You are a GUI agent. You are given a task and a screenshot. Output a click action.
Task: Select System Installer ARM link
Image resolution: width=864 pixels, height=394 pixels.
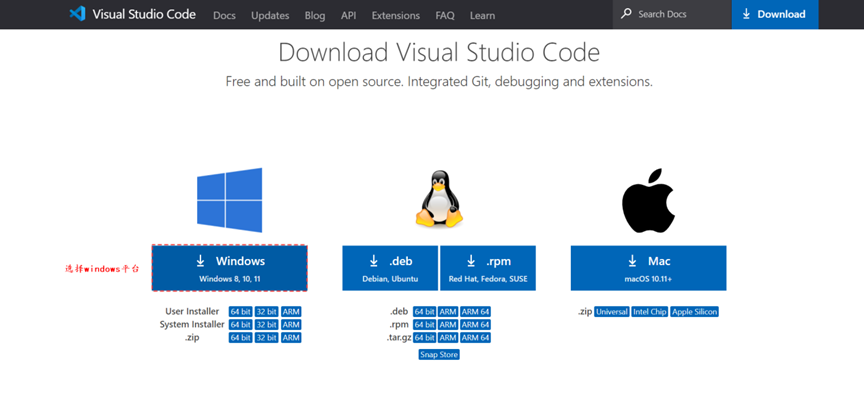click(291, 325)
